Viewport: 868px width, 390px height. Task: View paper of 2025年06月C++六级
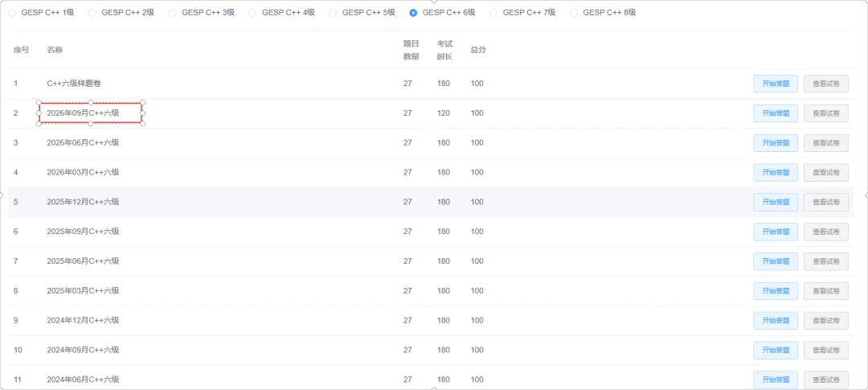point(826,261)
